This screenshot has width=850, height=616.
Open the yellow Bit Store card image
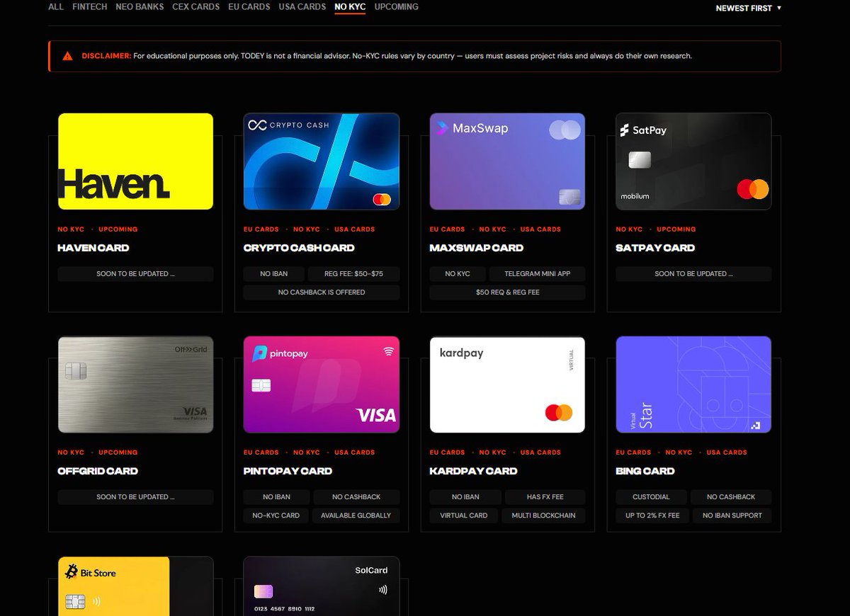135,586
